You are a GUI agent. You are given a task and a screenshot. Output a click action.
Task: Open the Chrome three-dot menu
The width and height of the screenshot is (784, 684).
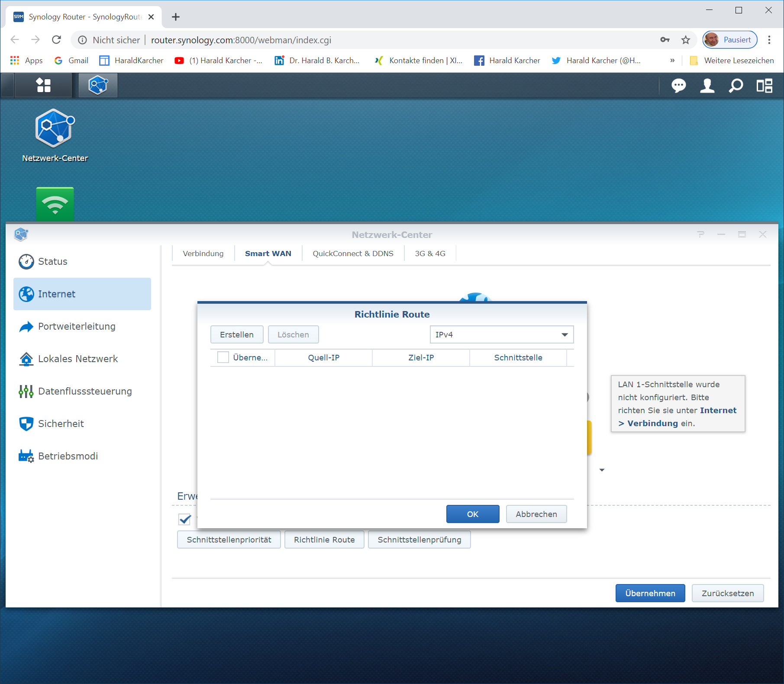point(769,40)
